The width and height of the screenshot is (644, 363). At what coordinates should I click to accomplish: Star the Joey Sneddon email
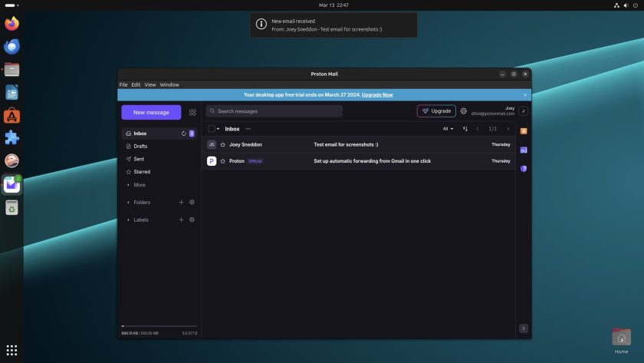point(223,145)
